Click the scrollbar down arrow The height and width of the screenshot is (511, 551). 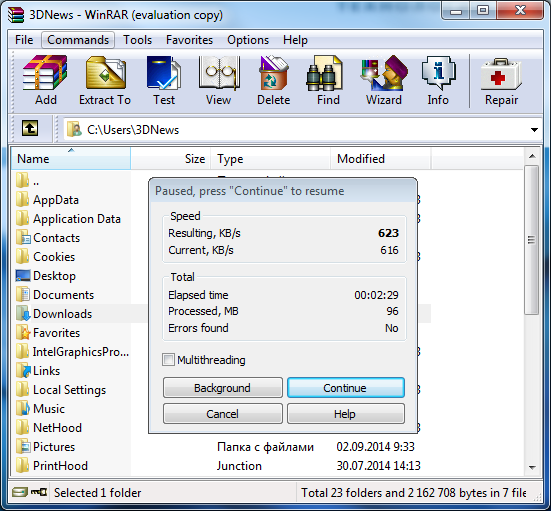[x=532, y=467]
